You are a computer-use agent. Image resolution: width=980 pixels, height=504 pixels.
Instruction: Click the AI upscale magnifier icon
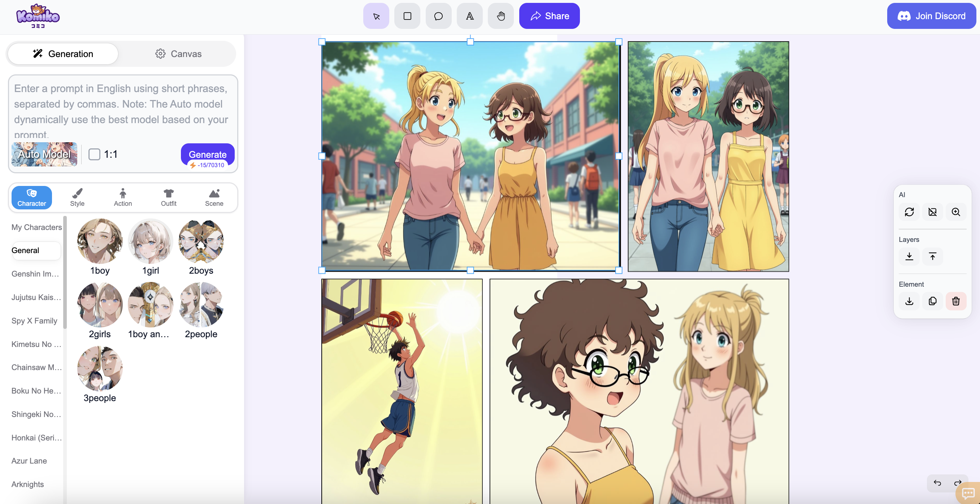956,212
